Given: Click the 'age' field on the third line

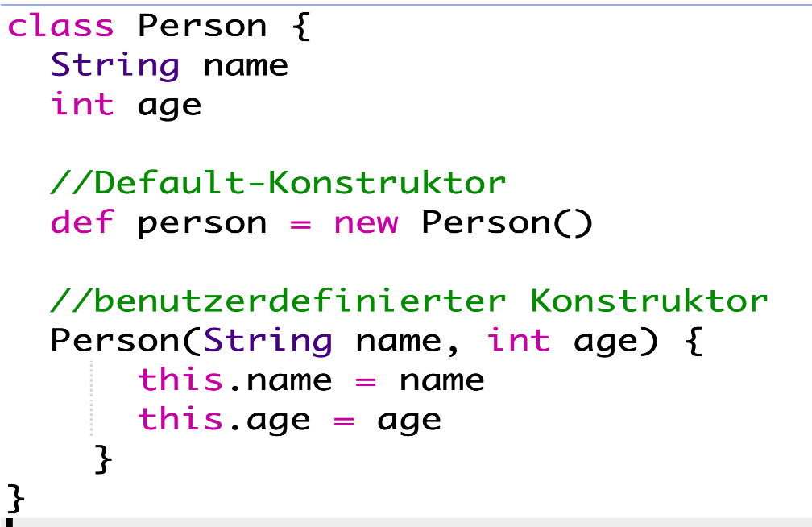Looking at the screenshot, I should click(x=169, y=106).
